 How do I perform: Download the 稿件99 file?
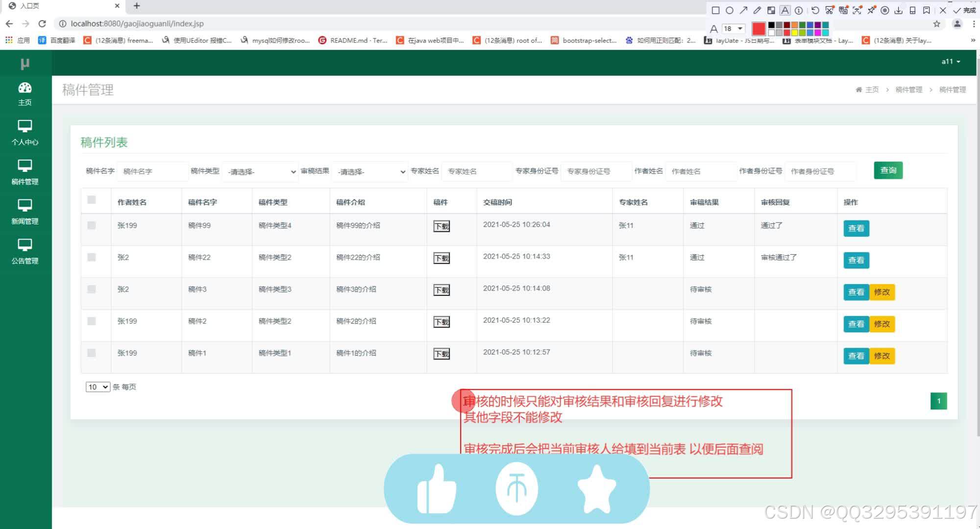click(x=441, y=226)
